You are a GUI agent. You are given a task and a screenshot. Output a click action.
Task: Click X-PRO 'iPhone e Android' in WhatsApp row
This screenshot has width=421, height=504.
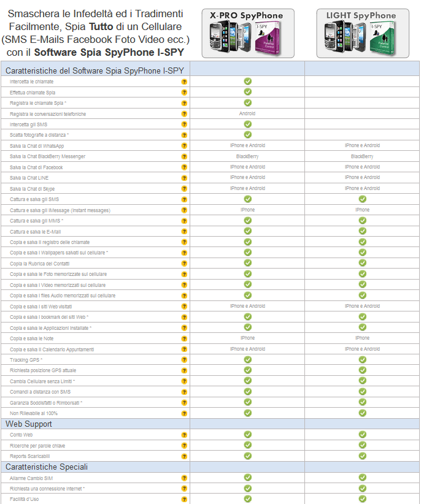pyautogui.click(x=248, y=145)
